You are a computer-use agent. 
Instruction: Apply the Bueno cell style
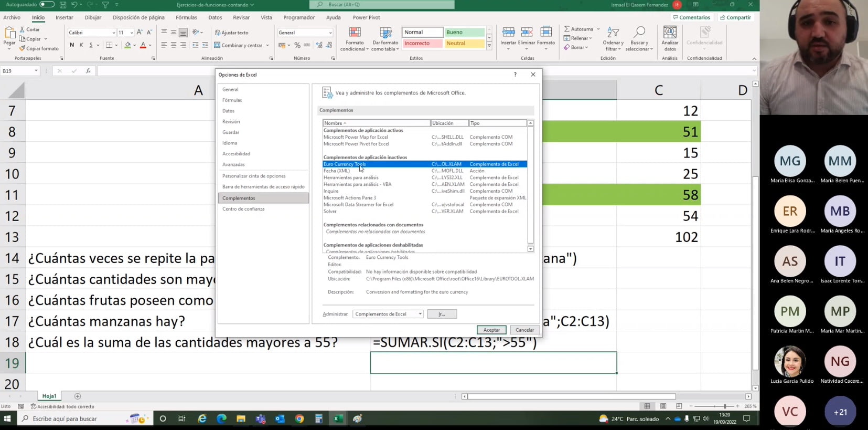coord(464,32)
